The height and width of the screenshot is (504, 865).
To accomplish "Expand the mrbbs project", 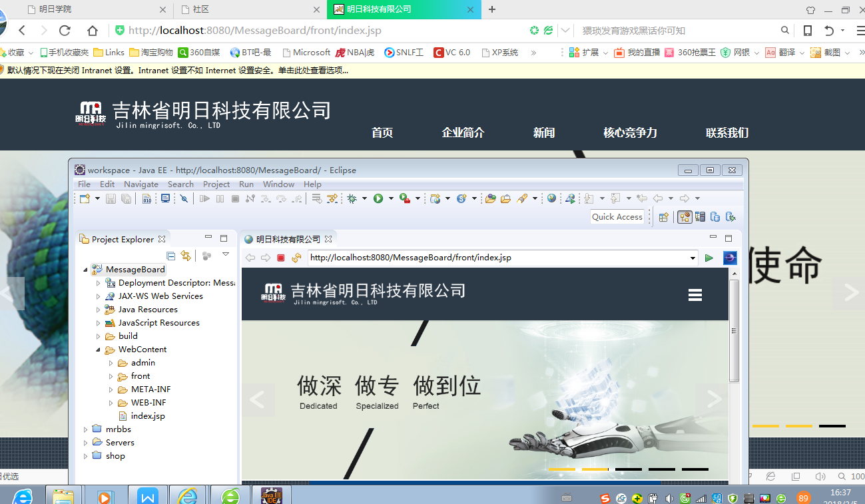I will [85, 429].
